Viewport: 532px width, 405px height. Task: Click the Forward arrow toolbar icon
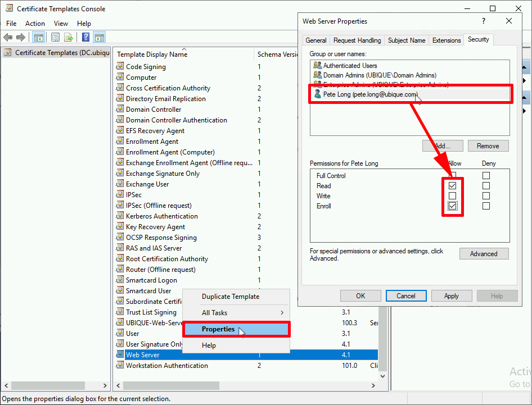click(21, 37)
